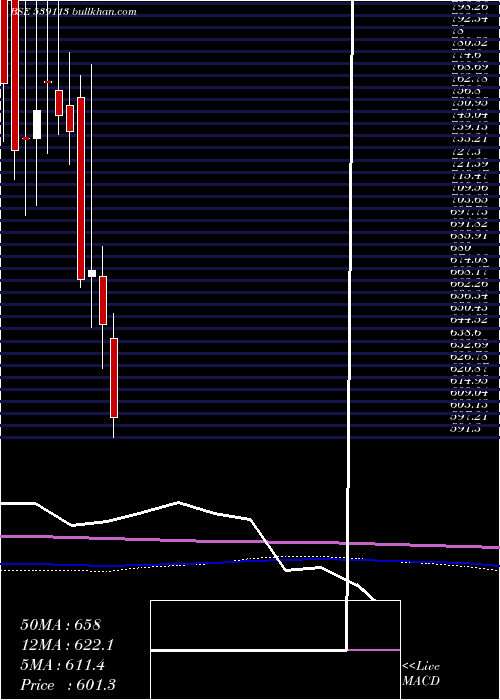Select the 50MA : 658 reading
500x700 pixels.
[x=60, y=625]
